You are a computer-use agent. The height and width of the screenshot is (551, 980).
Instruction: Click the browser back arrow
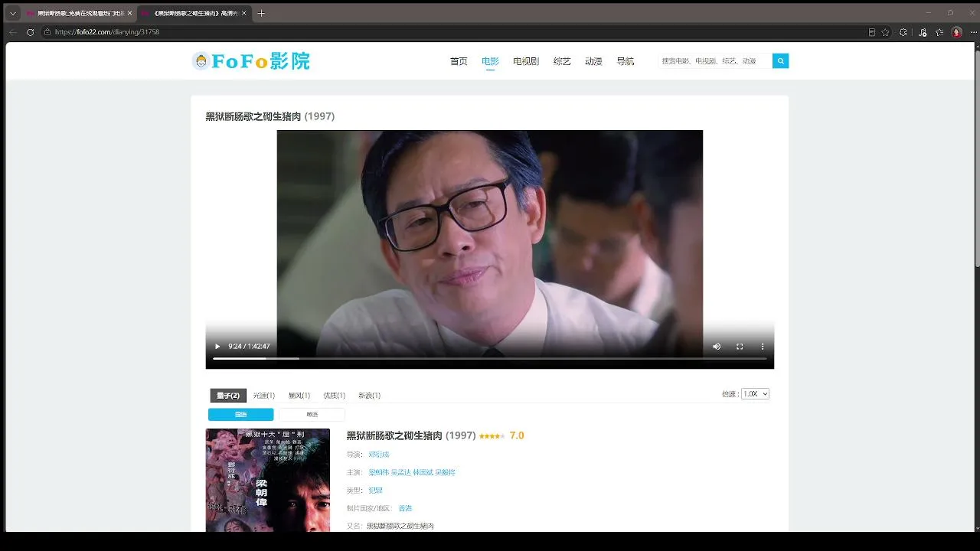tap(12, 32)
